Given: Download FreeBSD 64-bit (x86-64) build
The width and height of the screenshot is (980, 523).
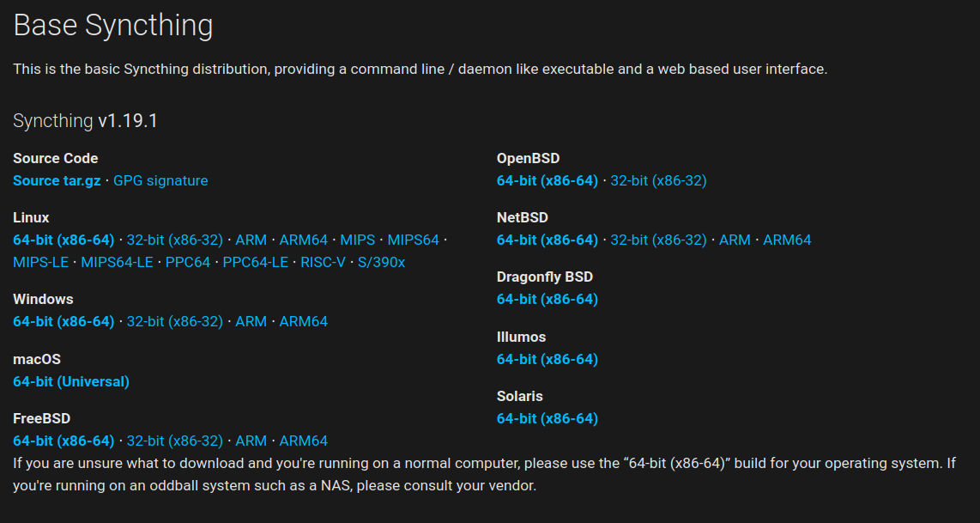Looking at the screenshot, I should (x=64, y=441).
